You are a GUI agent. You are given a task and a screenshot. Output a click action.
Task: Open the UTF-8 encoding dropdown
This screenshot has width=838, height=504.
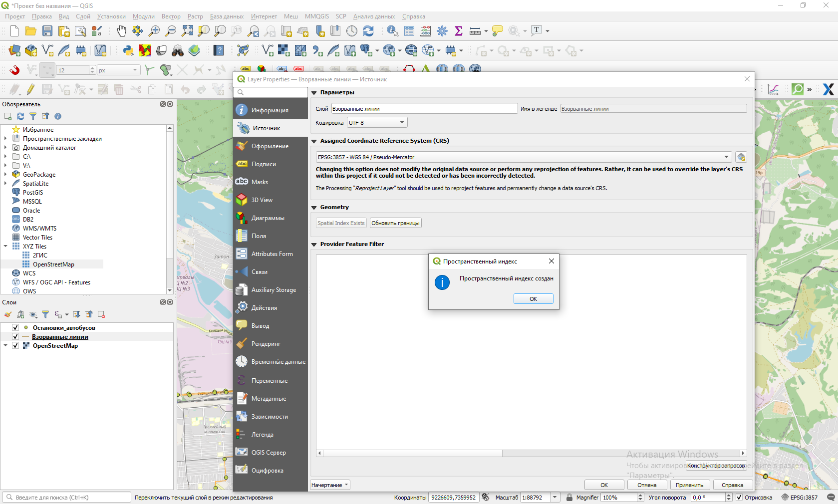(377, 123)
